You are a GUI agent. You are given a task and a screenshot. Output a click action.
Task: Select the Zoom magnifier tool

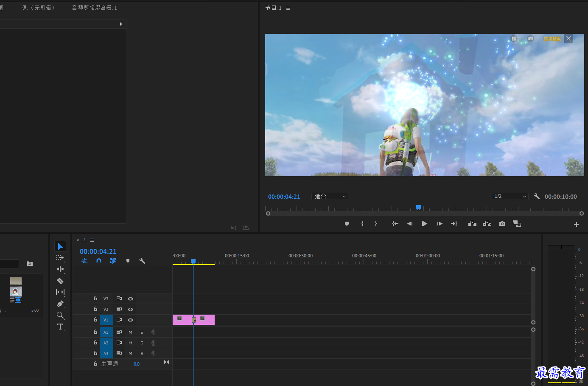(x=60, y=315)
